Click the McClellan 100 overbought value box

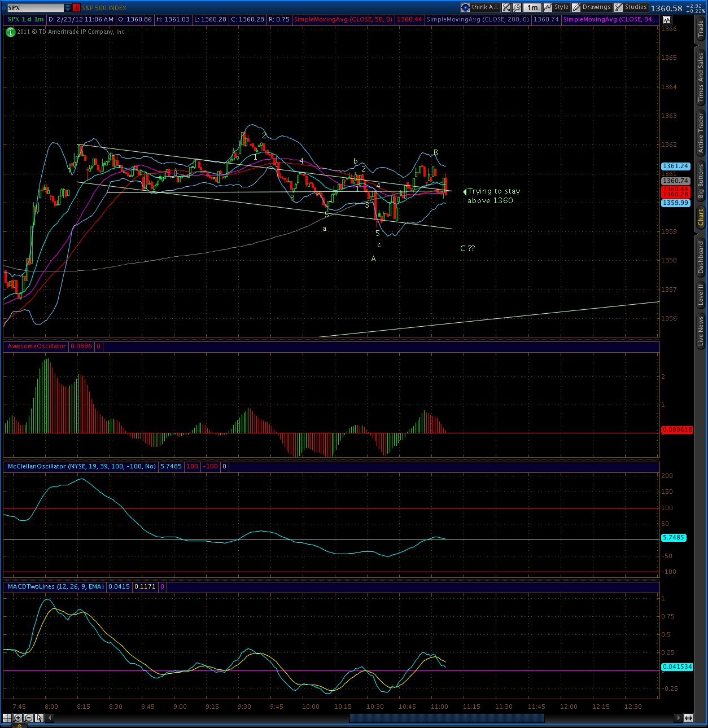click(193, 467)
